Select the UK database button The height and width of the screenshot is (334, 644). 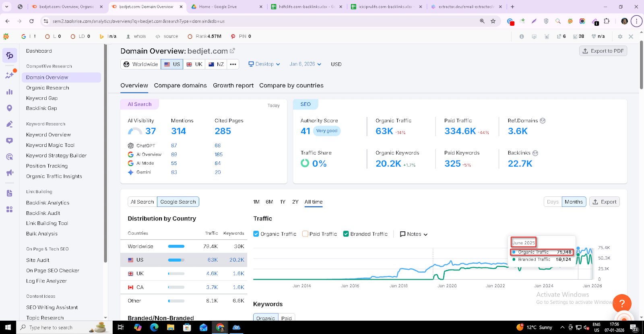[x=194, y=64]
